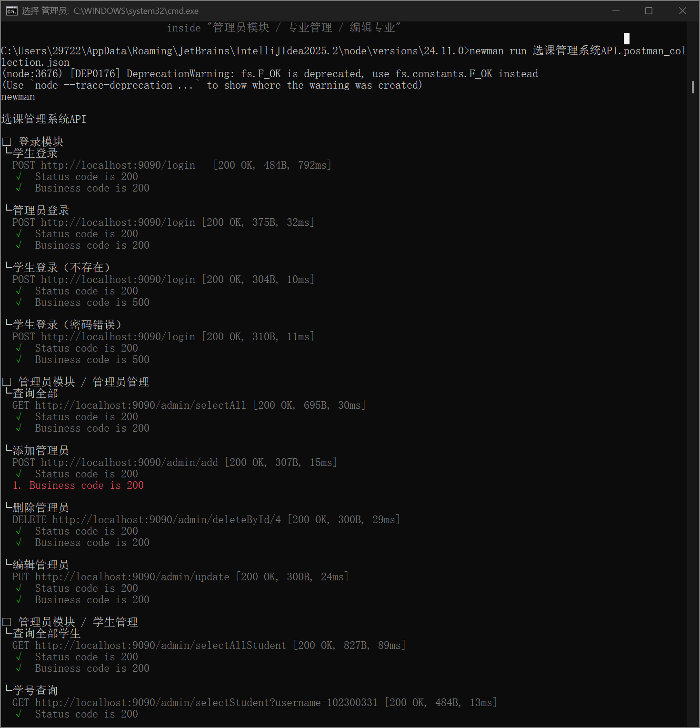Click 'Business code is 200' under 删除管理员
Image resolution: width=700 pixels, height=728 pixels.
pos(92,543)
